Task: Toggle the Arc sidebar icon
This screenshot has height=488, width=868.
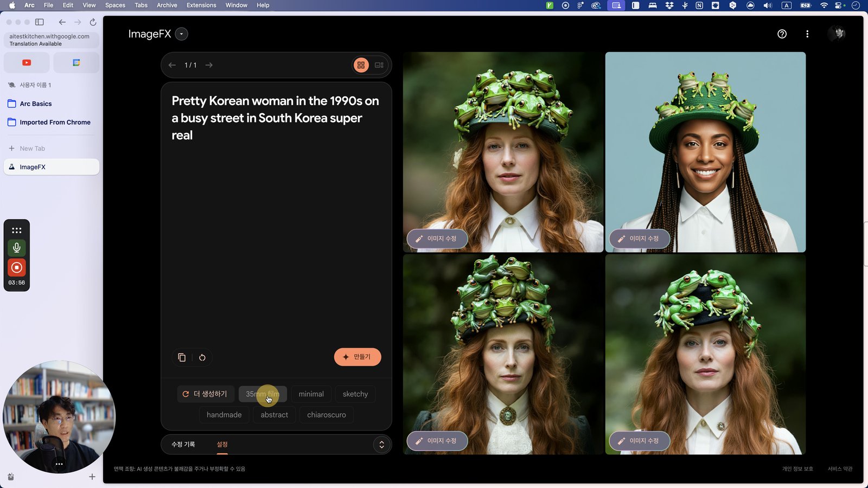Action: [40, 22]
